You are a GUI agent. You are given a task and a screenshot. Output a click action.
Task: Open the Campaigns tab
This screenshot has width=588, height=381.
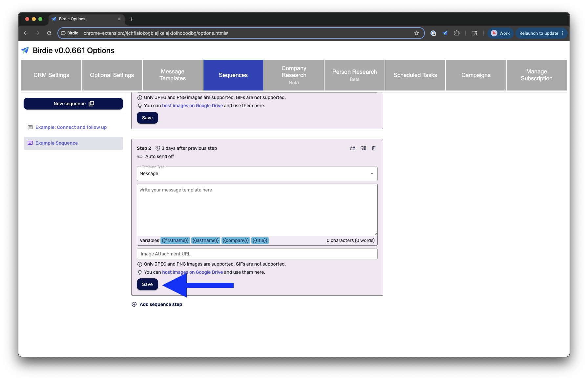[x=476, y=75]
